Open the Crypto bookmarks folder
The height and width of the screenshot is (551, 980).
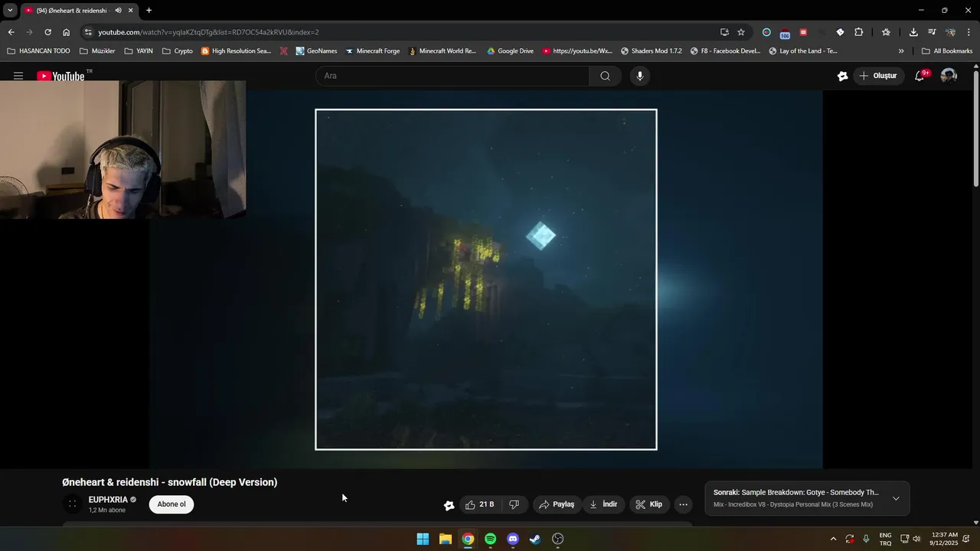click(178, 51)
